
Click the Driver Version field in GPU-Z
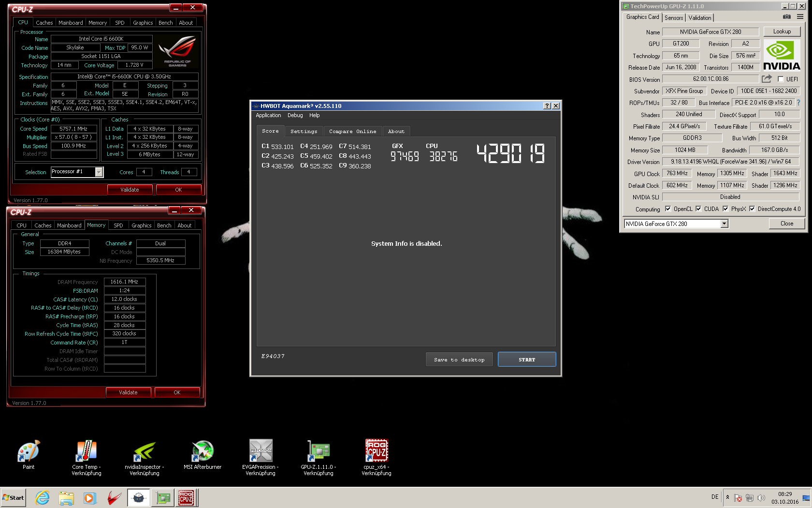(731, 162)
